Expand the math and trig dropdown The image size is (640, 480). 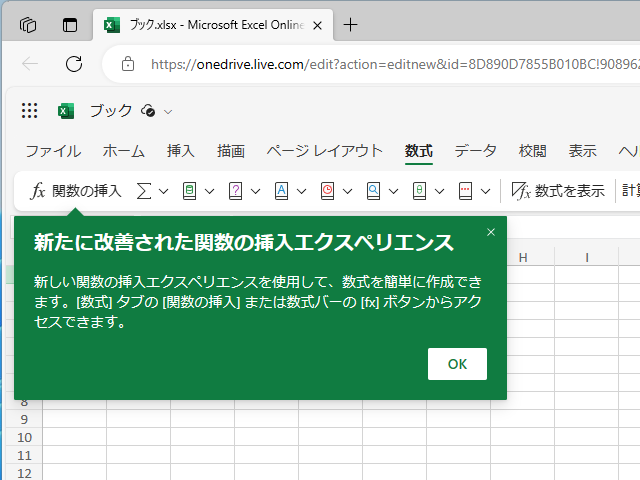(440, 191)
